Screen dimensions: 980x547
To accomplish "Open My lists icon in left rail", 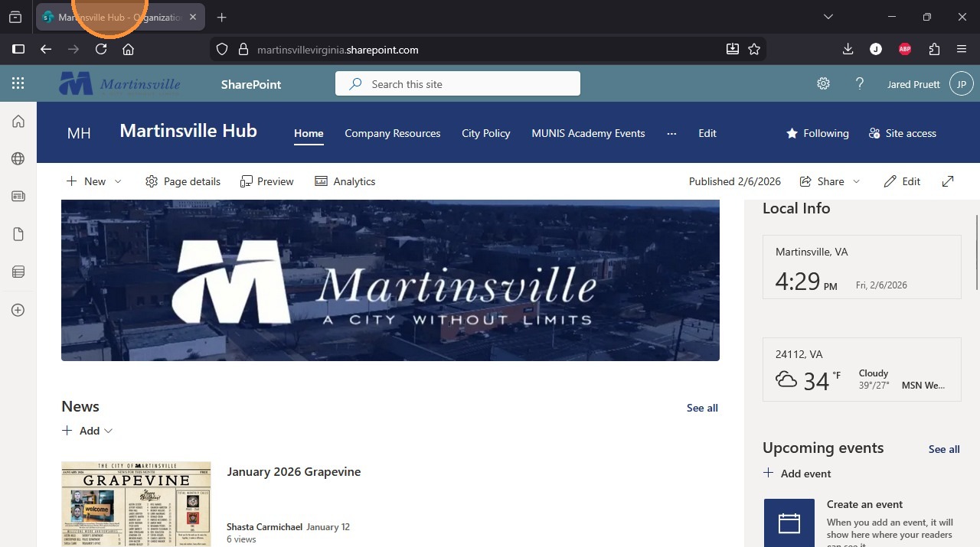I will click(18, 272).
